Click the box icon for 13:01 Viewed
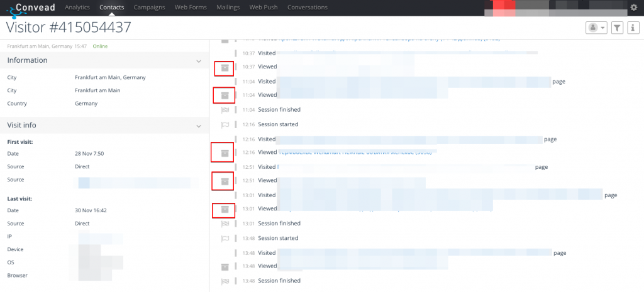The width and height of the screenshot is (644, 292). pos(225,209)
